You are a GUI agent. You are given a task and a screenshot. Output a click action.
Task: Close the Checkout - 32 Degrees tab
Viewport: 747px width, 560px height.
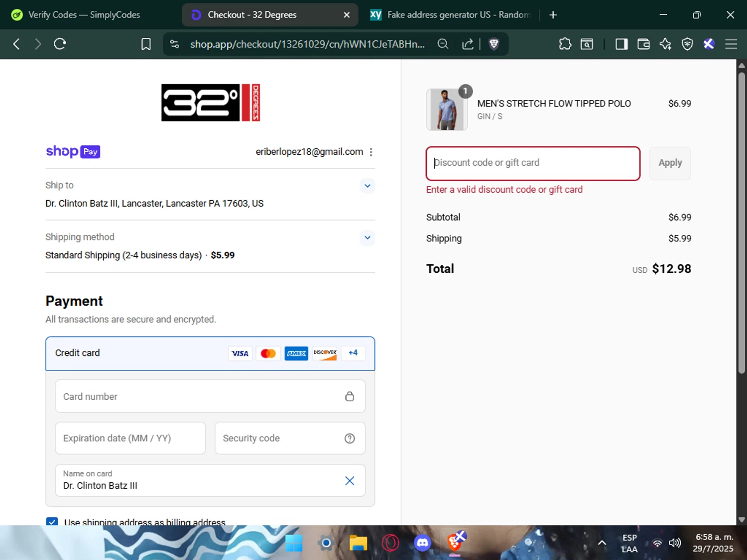point(347,15)
